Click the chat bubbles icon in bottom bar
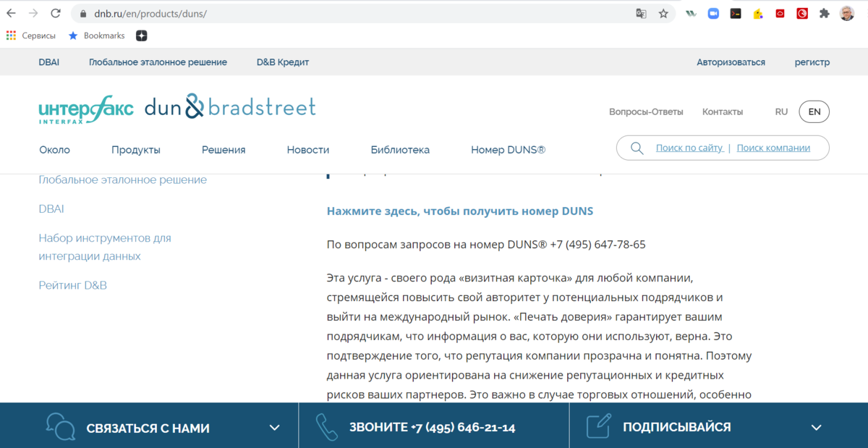Viewport: 868px width, 448px height. [x=60, y=427]
